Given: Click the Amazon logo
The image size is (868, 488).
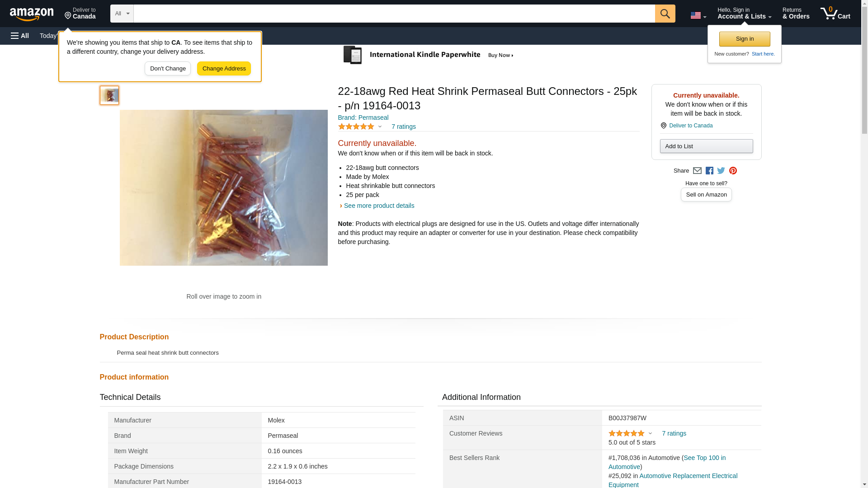Looking at the screenshot, I should [32, 14].
